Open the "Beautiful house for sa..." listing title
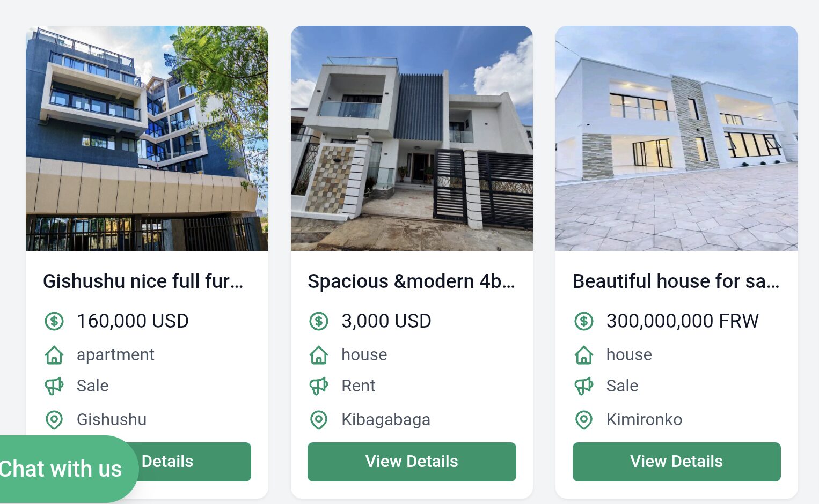This screenshot has width=819, height=504. pos(676,281)
